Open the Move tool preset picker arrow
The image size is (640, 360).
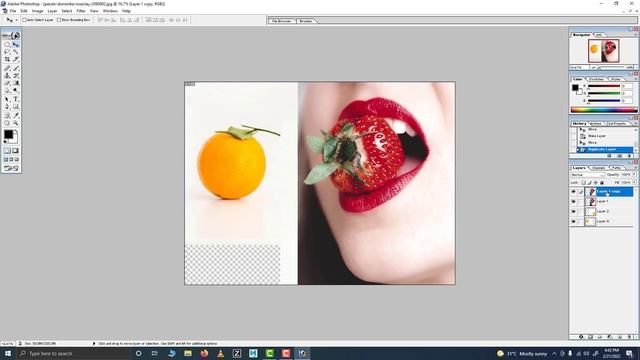point(16,20)
